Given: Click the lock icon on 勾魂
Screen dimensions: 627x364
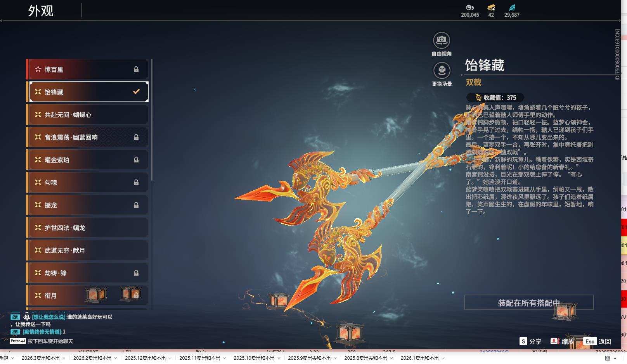Looking at the screenshot, I should point(137,182).
